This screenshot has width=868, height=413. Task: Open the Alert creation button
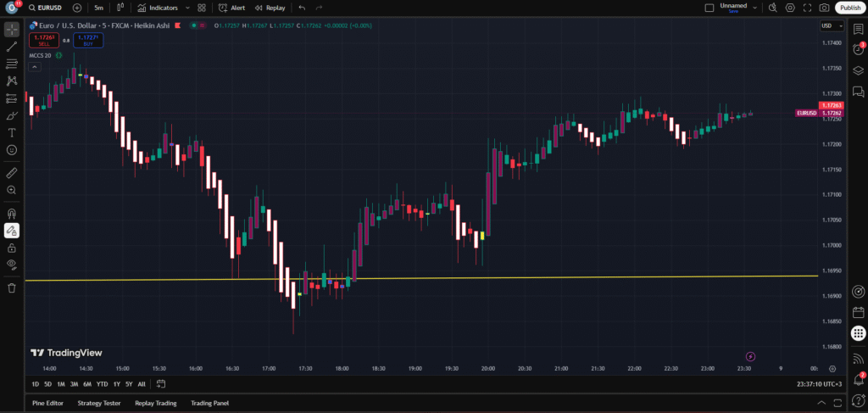click(232, 8)
